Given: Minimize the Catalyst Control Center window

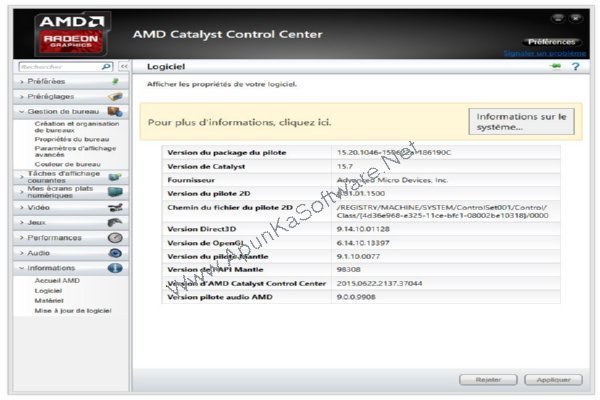Looking at the screenshot, I should (x=558, y=18).
